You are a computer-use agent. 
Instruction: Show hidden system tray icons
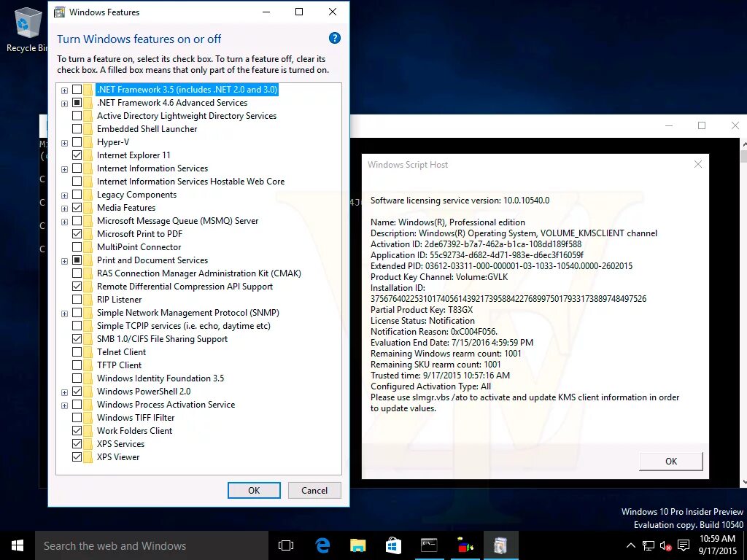[630, 545]
